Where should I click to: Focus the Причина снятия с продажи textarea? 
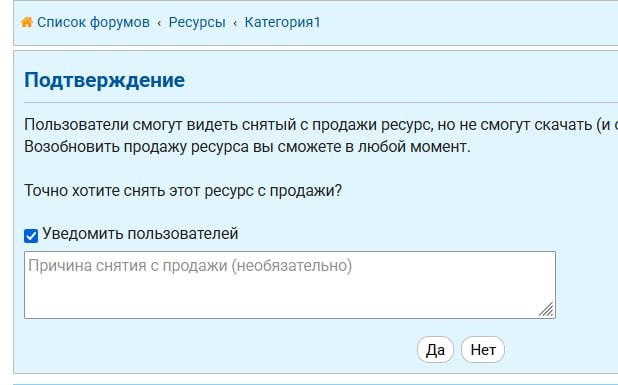tap(290, 285)
